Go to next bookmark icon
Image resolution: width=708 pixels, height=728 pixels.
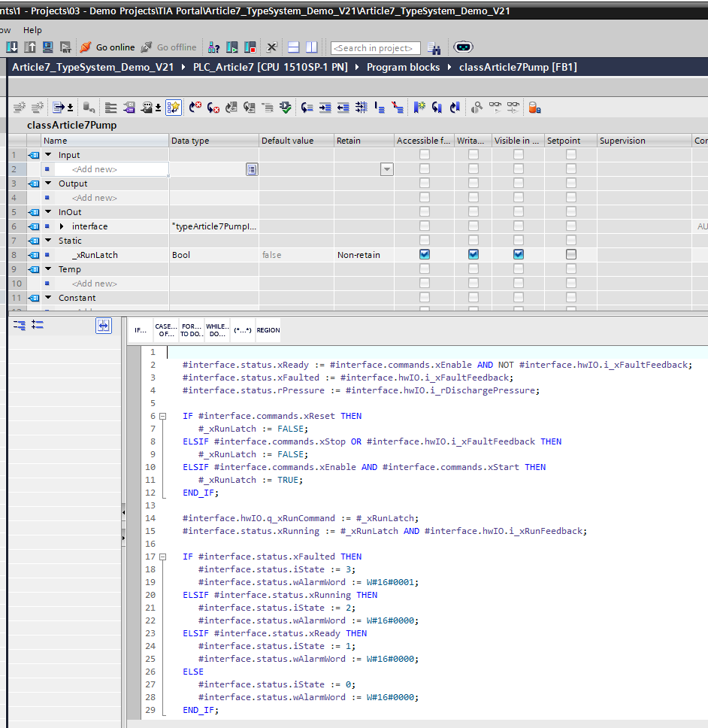(437, 108)
